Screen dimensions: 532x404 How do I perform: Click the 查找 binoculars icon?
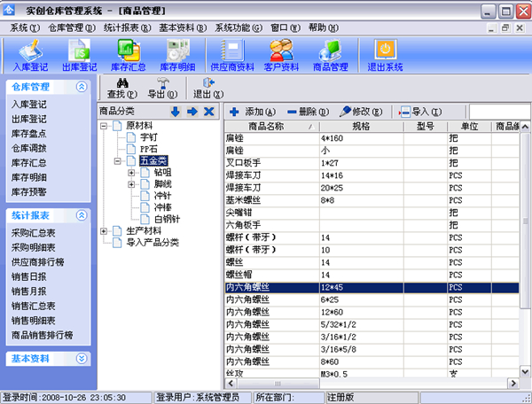121,87
